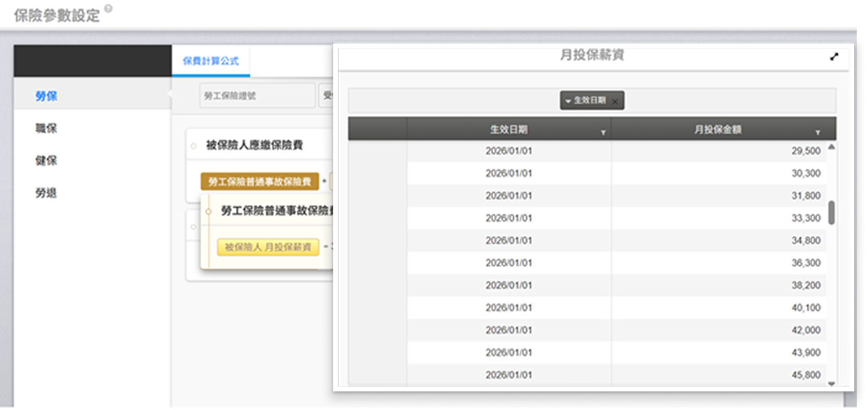Image resolution: width=868 pixels, height=410 pixels.
Task: Click circle marker beside 被保險人應繳保險費
Action: pos(194,146)
